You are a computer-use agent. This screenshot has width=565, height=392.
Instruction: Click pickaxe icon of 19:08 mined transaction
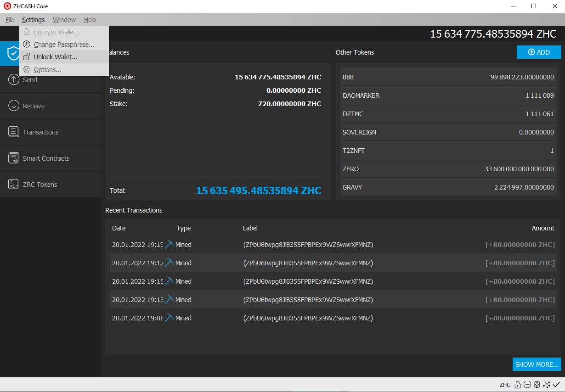pos(169,318)
